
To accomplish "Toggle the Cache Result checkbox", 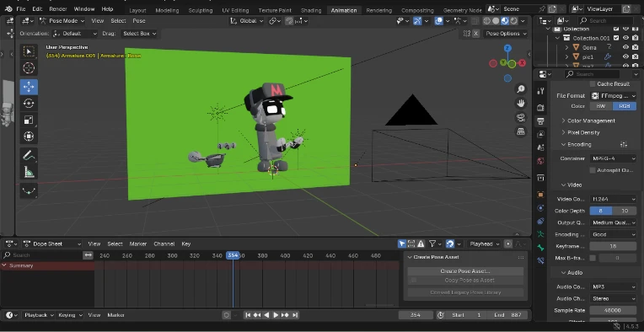I will click(x=593, y=83).
